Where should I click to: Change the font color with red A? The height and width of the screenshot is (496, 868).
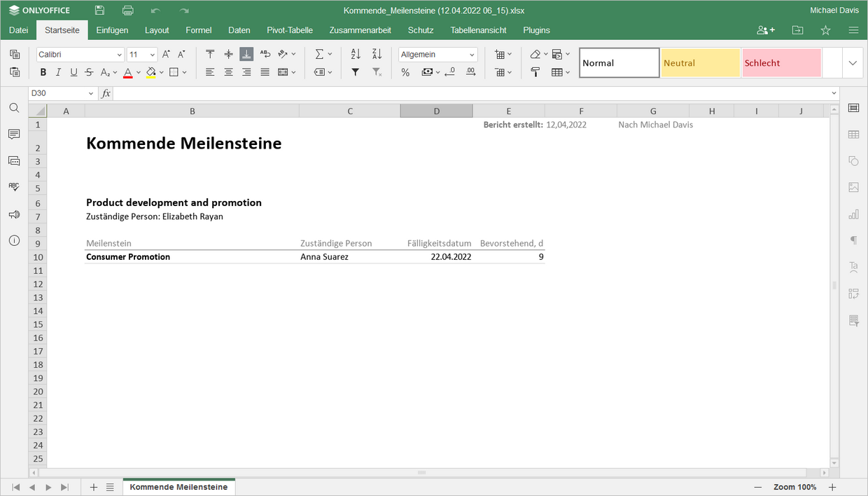click(x=127, y=72)
